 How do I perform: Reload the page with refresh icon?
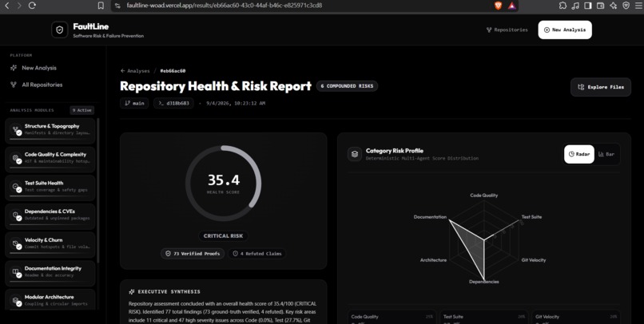[33, 6]
